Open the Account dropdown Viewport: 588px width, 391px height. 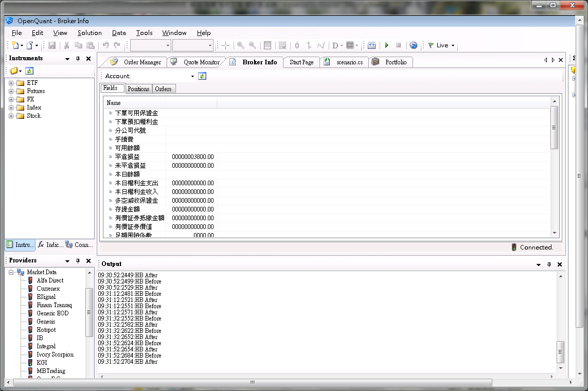point(192,76)
